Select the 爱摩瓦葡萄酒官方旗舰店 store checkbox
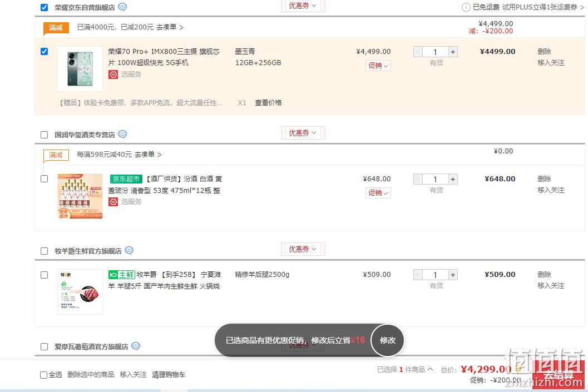588x392 pixels. tap(45, 346)
